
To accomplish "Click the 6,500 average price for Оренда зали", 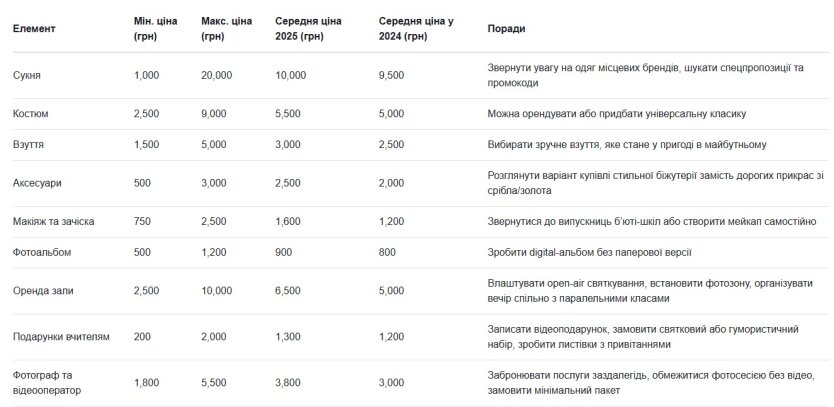I will (x=288, y=291).
